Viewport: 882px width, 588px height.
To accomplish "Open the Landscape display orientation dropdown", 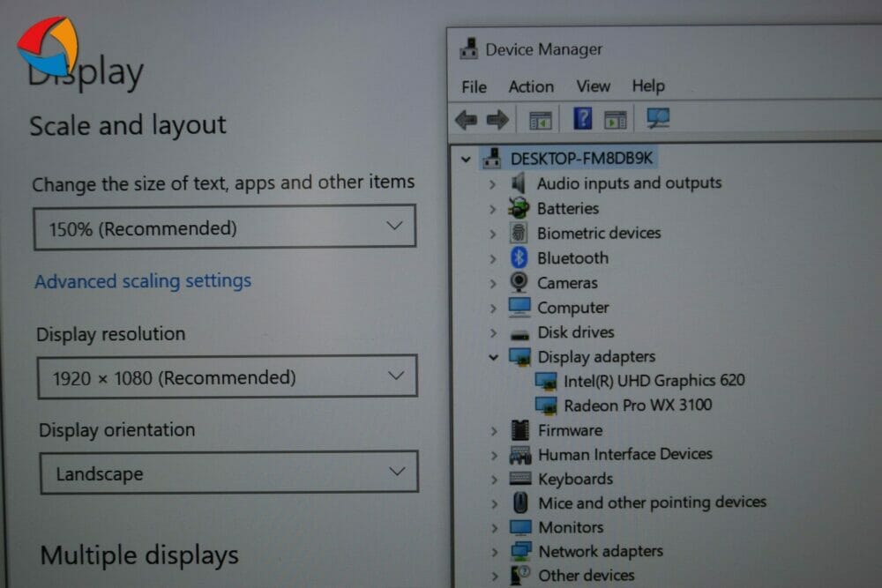I will tap(229, 473).
